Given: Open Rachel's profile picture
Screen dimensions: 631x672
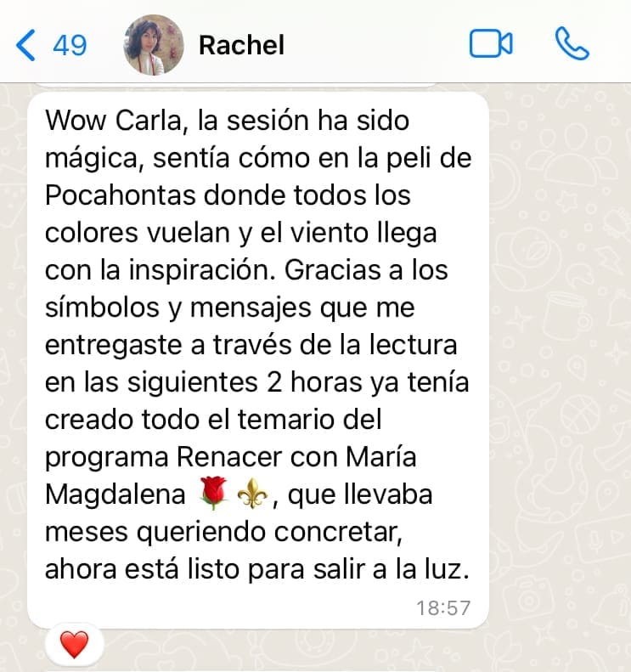Looking at the screenshot, I should (x=154, y=45).
